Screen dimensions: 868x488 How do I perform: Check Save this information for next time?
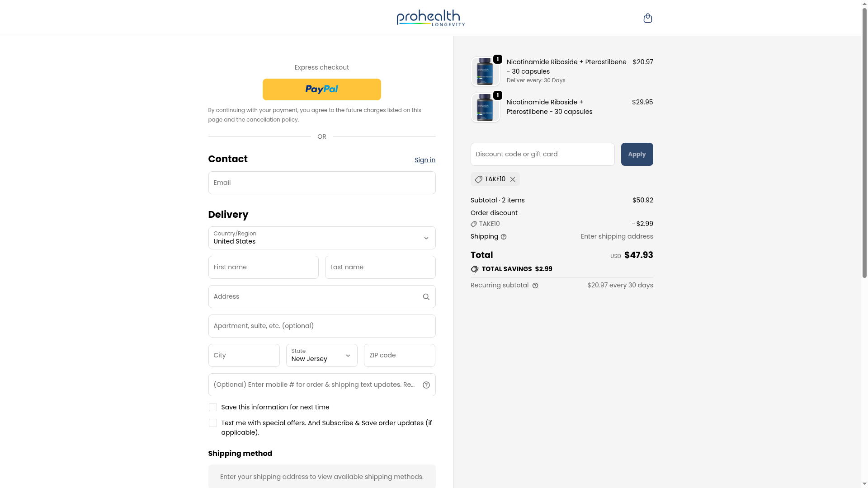click(x=213, y=407)
